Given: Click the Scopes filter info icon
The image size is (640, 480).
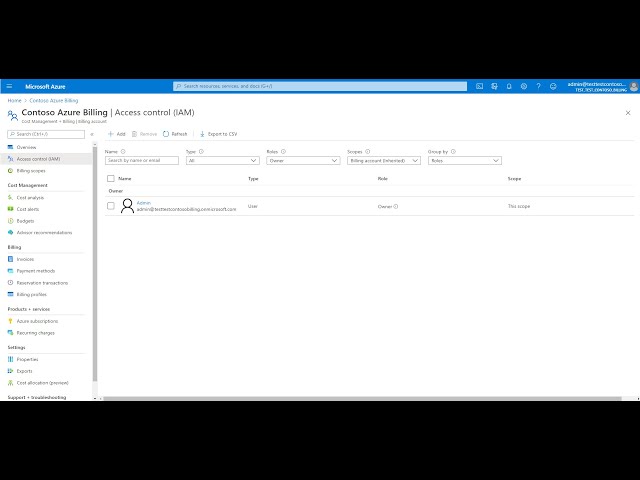Looking at the screenshot, I should click(x=367, y=151).
